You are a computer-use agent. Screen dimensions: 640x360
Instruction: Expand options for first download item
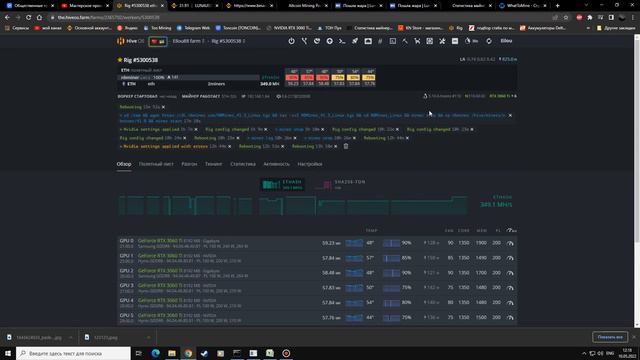[70, 338]
